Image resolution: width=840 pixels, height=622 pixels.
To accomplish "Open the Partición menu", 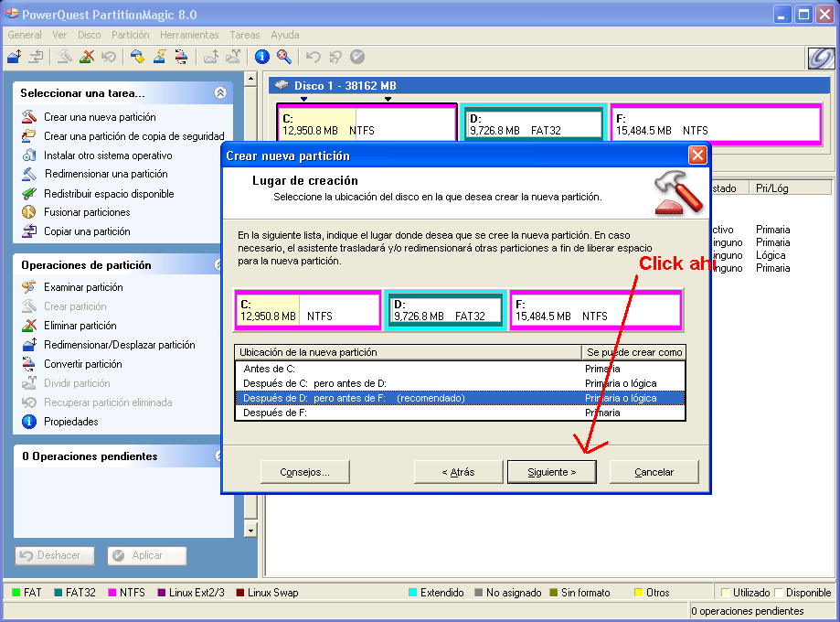I will click(x=131, y=35).
